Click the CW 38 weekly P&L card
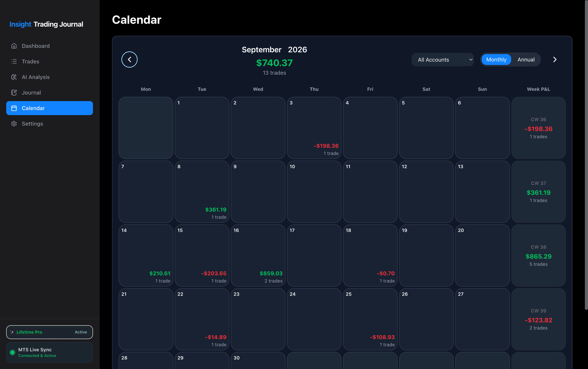Image resolution: width=588 pixels, height=369 pixels. click(x=538, y=255)
